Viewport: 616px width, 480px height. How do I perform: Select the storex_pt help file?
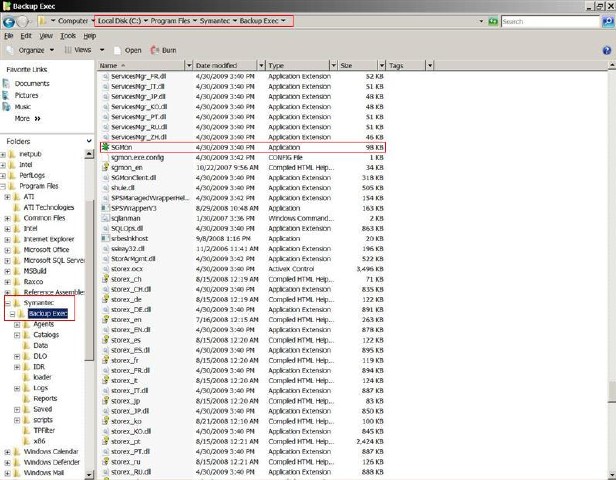pos(126,442)
